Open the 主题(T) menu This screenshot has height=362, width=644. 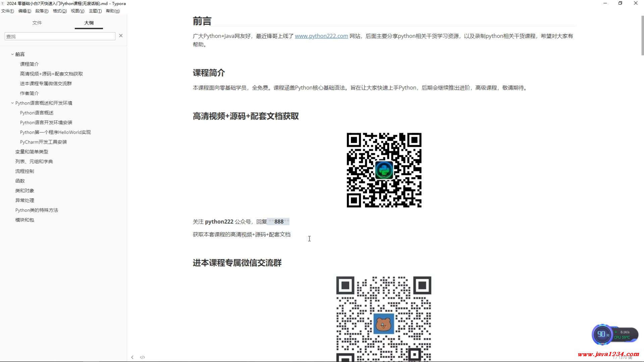click(95, 11)
